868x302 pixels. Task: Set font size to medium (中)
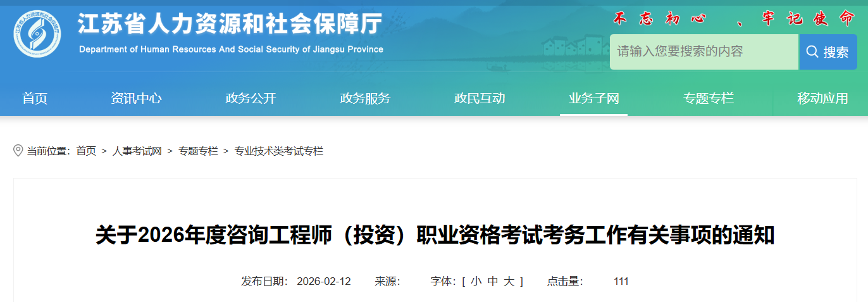492,281
